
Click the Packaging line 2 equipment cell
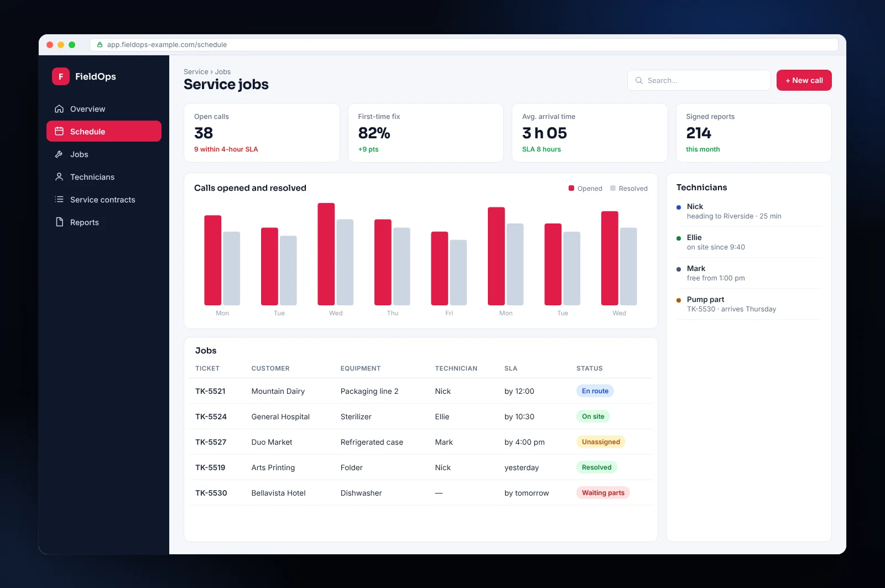(369, 391)
